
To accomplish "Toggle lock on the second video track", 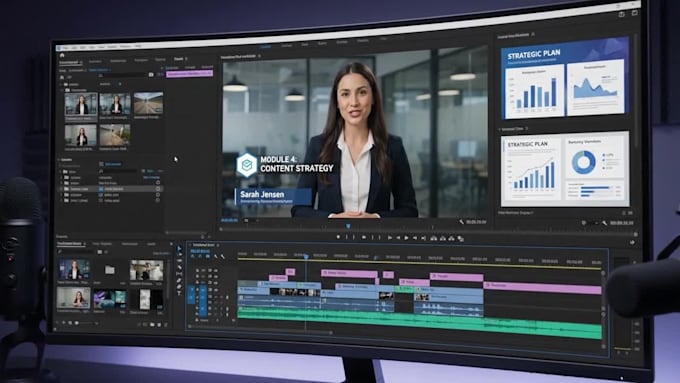I will tap(197, 275).
